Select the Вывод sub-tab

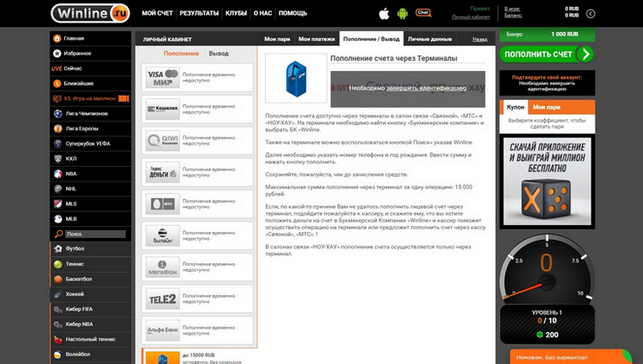coord(219,54)
